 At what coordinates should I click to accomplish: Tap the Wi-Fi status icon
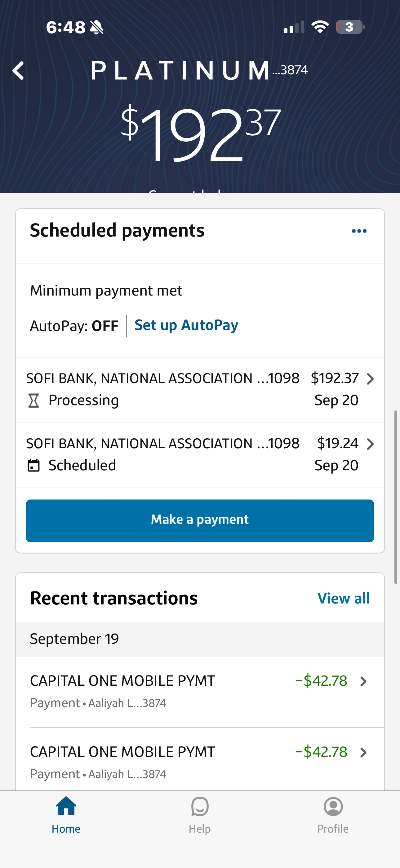click(x=320, y=27)
